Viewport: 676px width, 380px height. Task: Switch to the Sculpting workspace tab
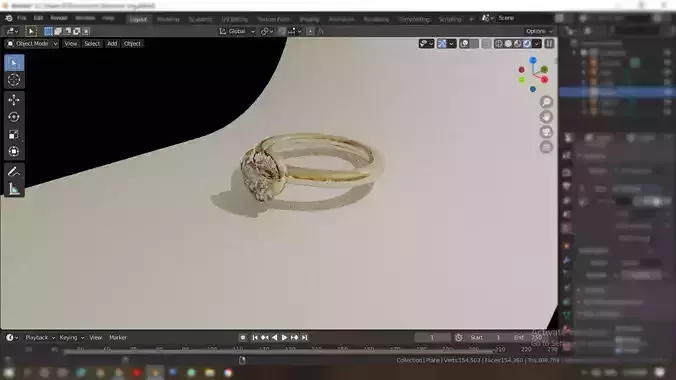pos(200,19)
